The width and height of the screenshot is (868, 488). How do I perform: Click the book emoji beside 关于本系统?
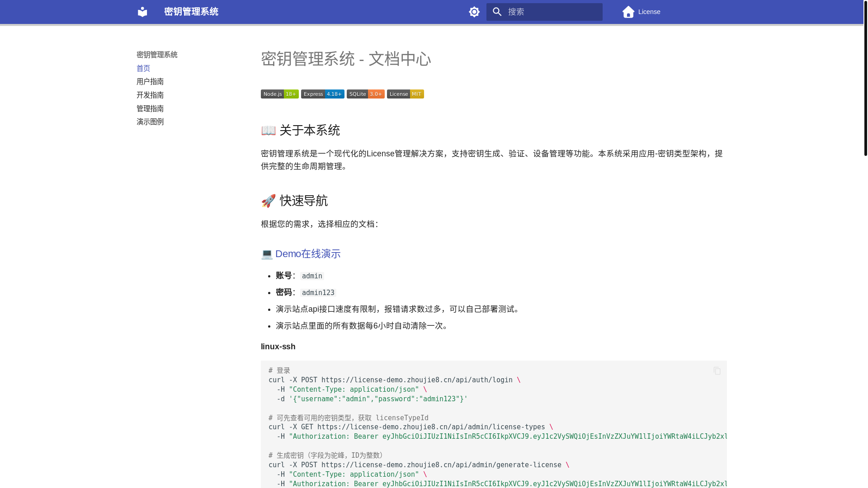point(269,130)
